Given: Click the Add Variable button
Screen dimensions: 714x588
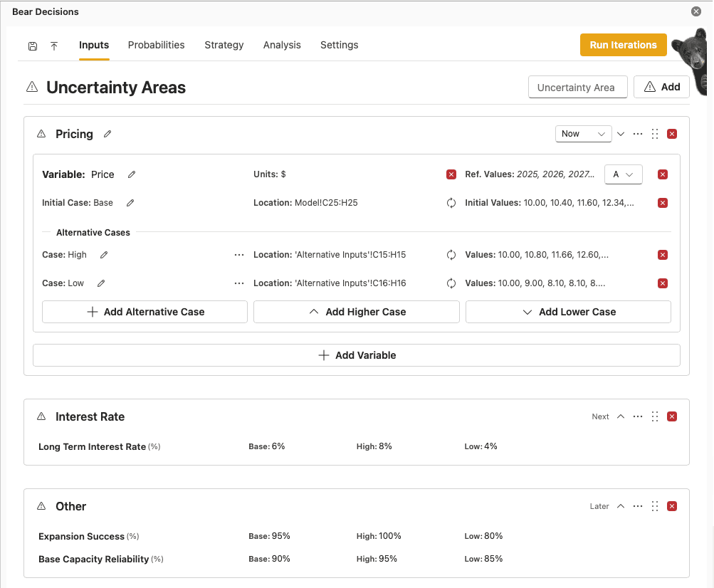Looking at the screenshot, I should point(357,355).
